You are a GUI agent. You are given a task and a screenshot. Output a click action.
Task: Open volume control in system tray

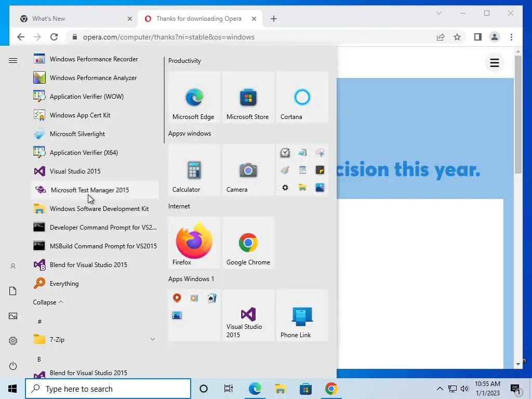click(x=464, y=389)
